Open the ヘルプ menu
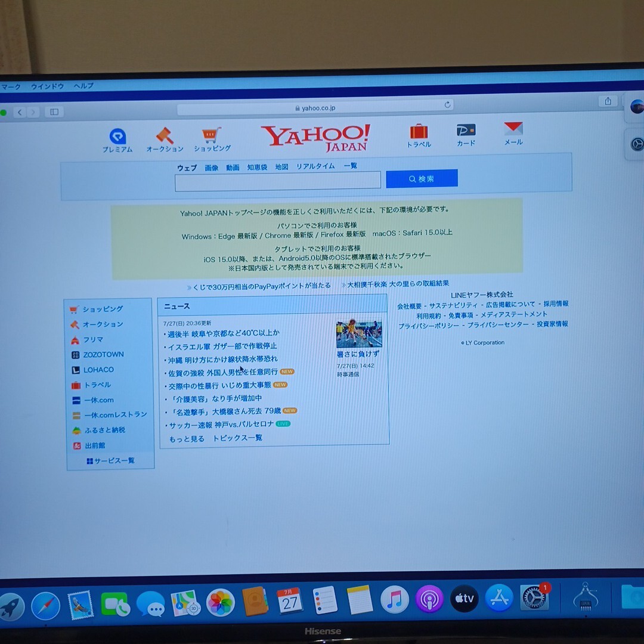 click(83, 86)
